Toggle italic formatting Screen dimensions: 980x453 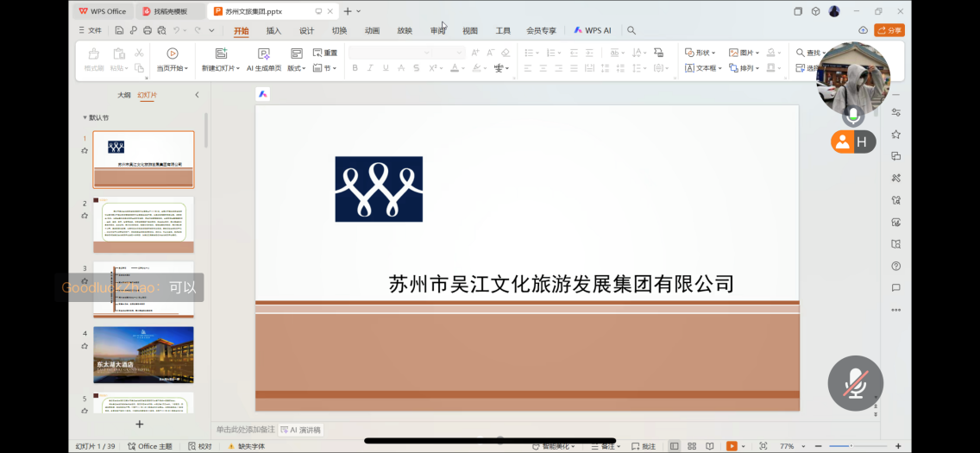tap(370, 68)
